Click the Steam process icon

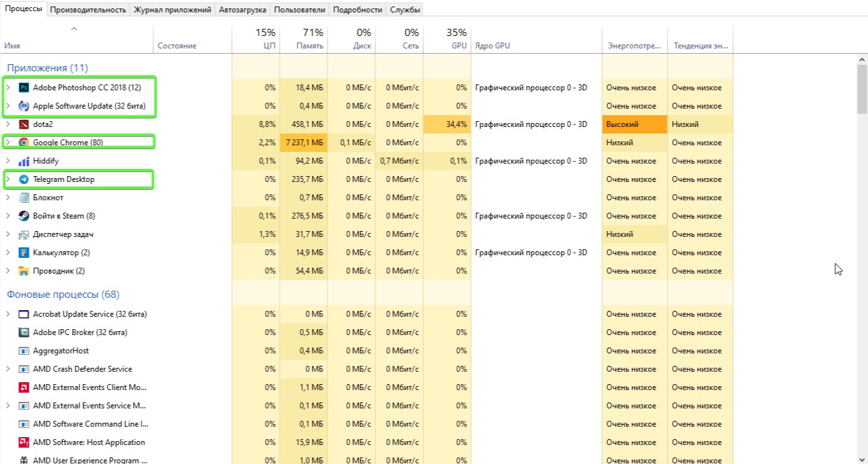(x=24, y=216)
